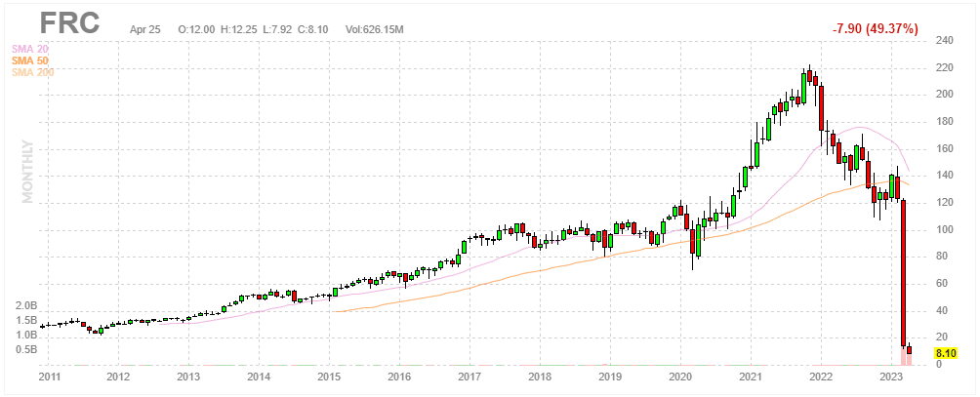Click the long red crash candle in 2023
The width and height of the screenshot is (980, 397).
903,273
